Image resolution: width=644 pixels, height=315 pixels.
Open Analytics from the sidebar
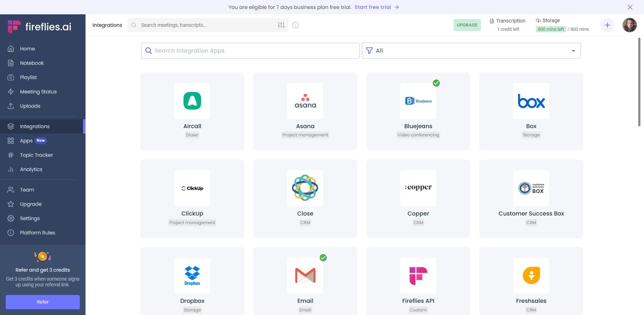pyautogui.click(x=31, y=169)
